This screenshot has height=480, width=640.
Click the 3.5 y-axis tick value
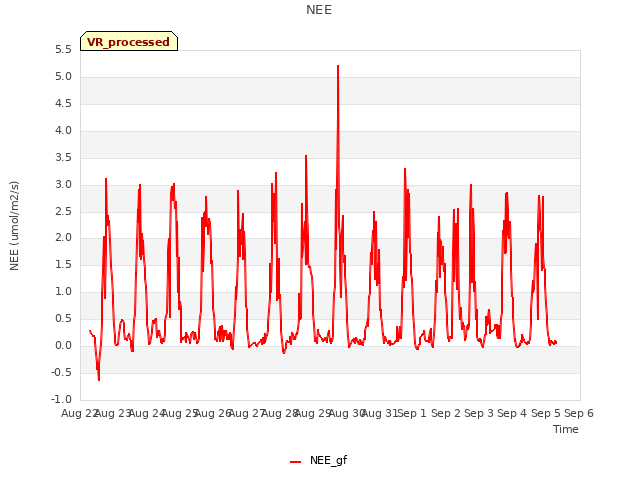[x=63, y=158]
